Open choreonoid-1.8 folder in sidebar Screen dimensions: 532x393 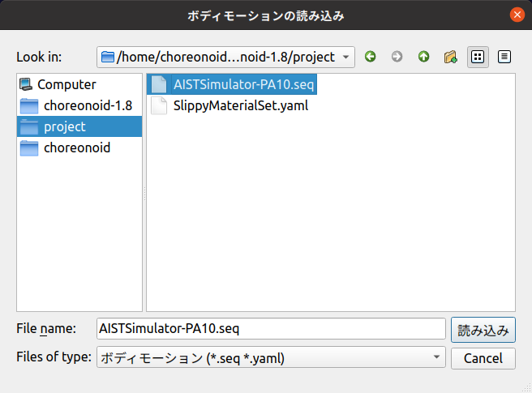pyautogui.click(x=88, y=105)
